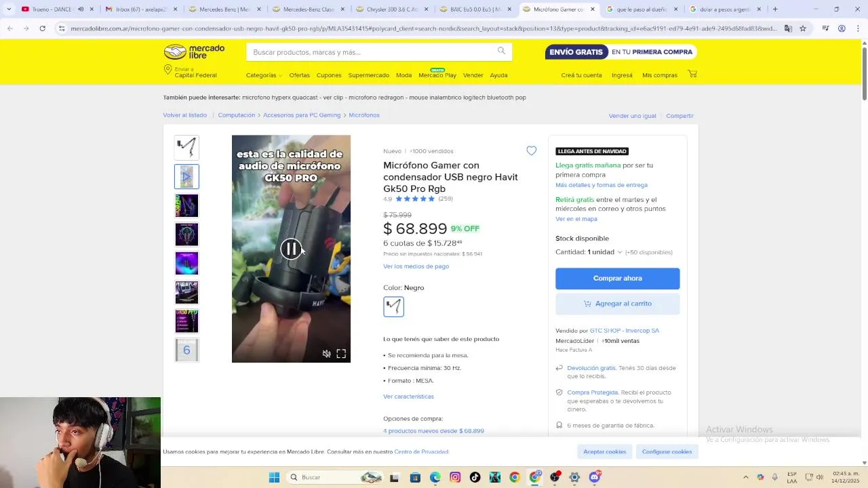Viewport: 868px width, 488px height.
Task: Select the video thumbnail
Action: [186, 177]
